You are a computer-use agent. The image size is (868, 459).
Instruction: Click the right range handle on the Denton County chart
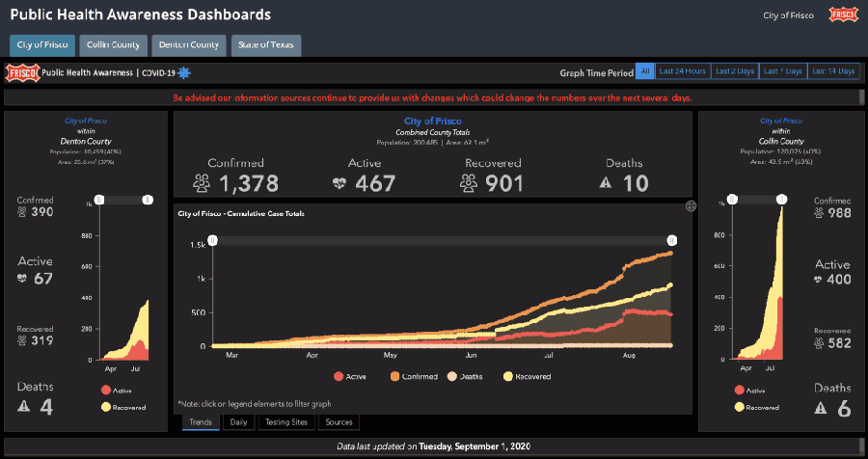(x=148, y=200)
